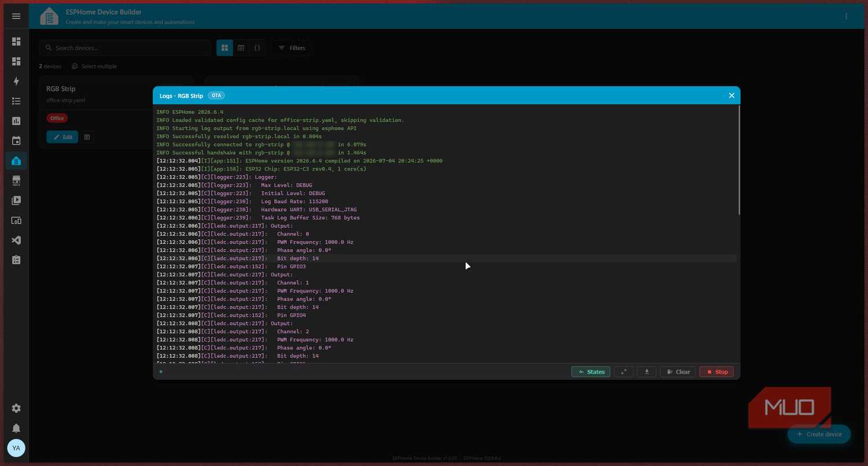Click the RGB Strip card title
This screenshot has height=466, width=868.
coord(61,88)
